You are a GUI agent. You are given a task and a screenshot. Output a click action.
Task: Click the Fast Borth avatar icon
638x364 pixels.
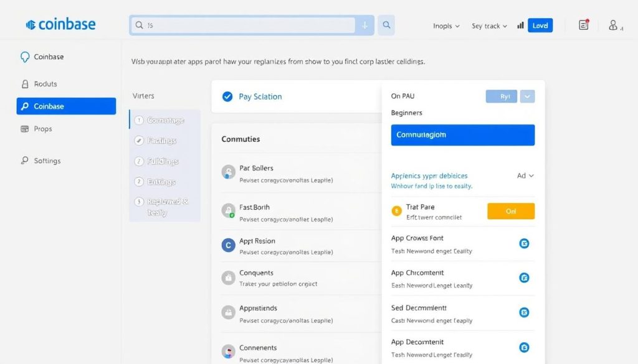point(228,211)
